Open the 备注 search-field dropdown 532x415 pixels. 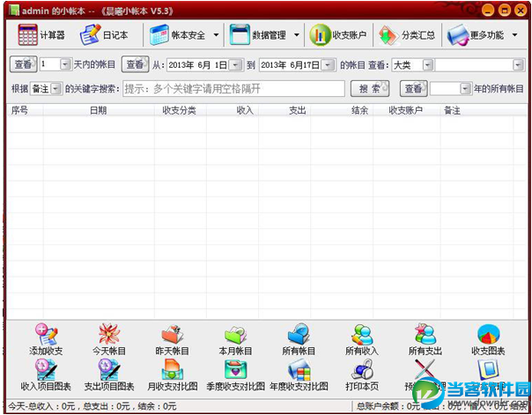point(55,89)
